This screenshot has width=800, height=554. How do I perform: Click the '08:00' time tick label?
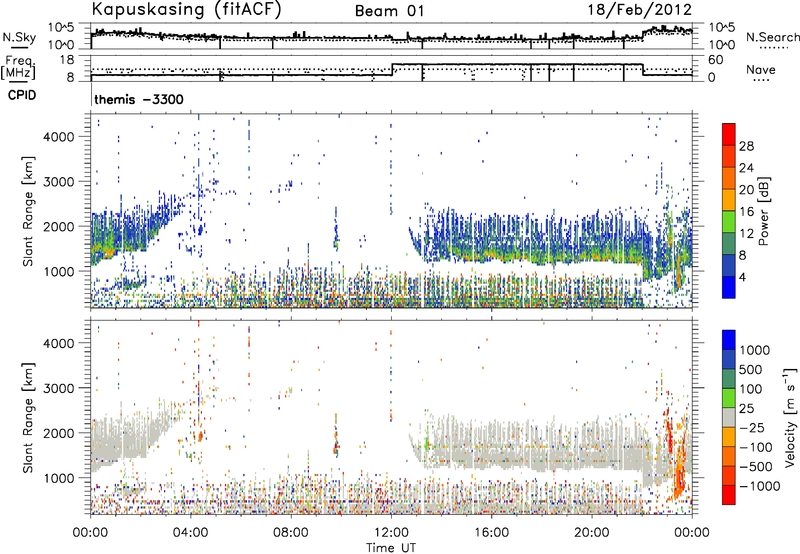pos(291,533)
